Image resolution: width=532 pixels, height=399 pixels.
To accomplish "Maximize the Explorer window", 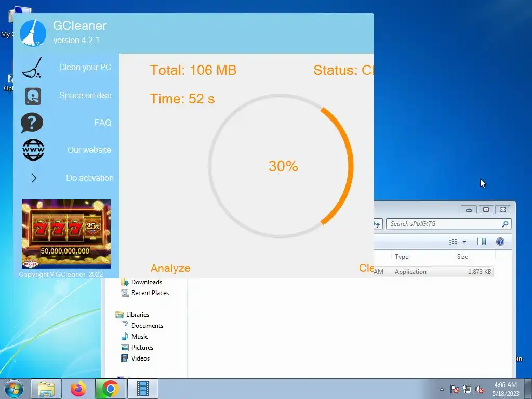I will coord(486,210).
